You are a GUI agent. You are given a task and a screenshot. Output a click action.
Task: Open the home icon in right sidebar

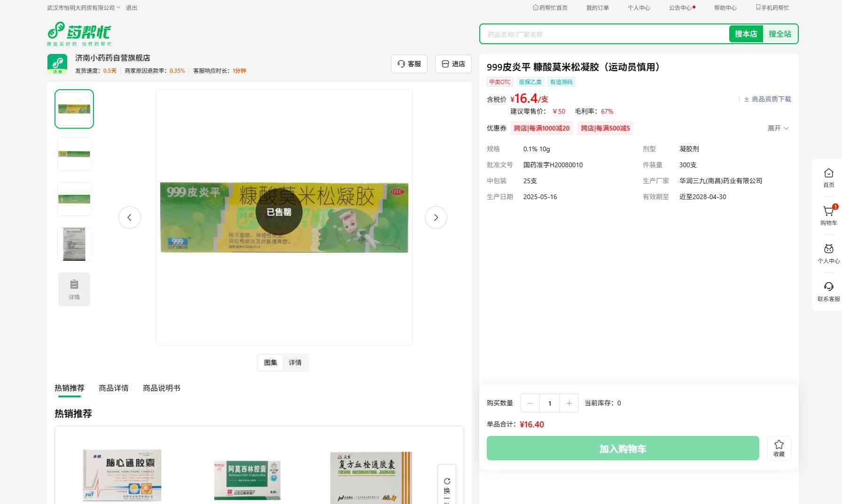tap(828, 173)
